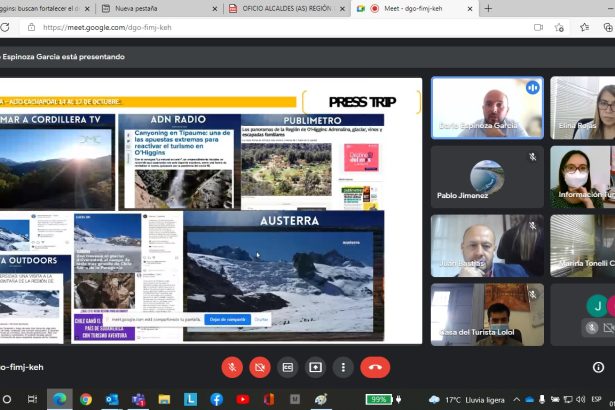This screenshot has height=410, width=615.
Task: Open Task View on taskbar
Action: [x=32, y=399]
